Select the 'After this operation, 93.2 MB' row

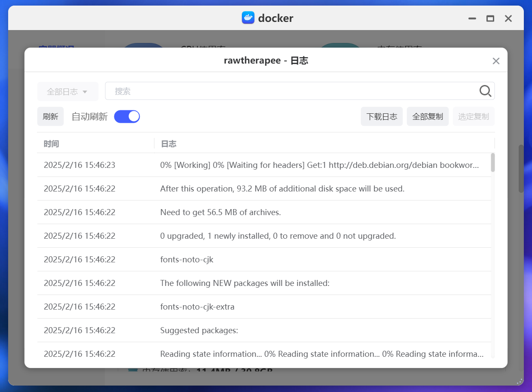coord(264,188)
